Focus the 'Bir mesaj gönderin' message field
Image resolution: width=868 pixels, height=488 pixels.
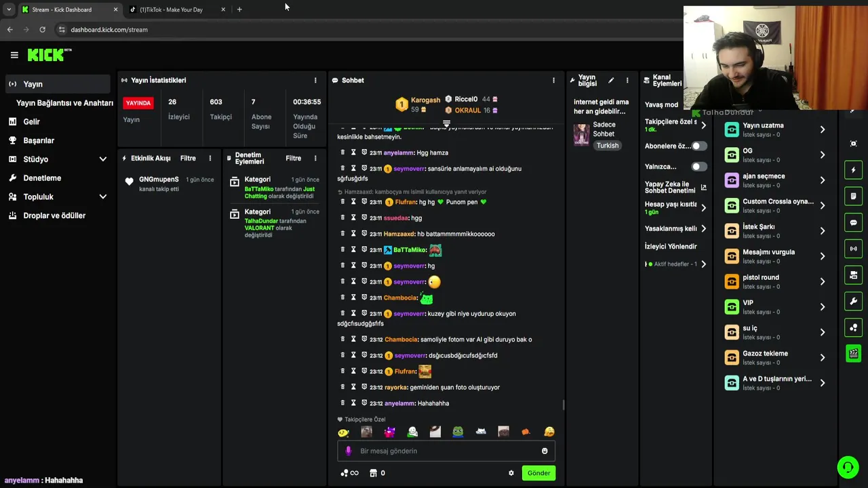(x=446, y=451)
